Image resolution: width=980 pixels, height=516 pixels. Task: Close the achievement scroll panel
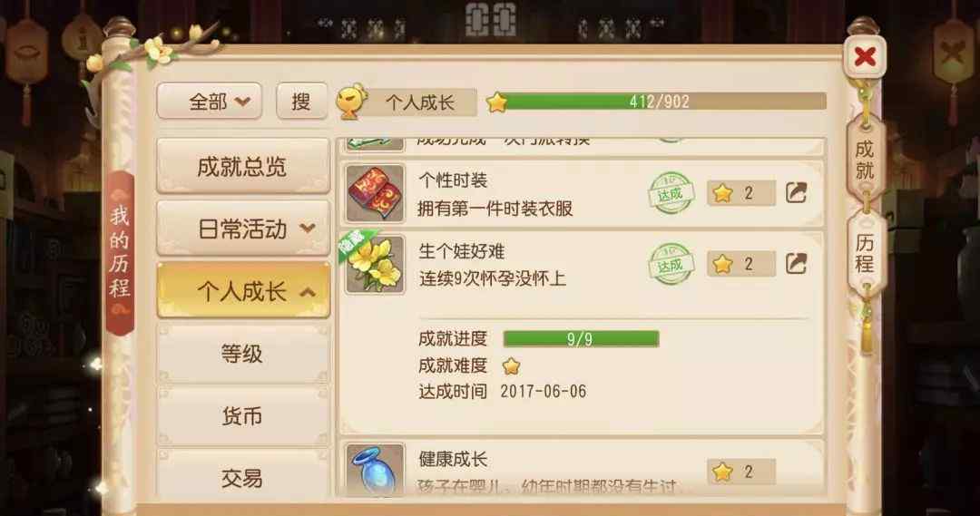click(x=865, y=57)
